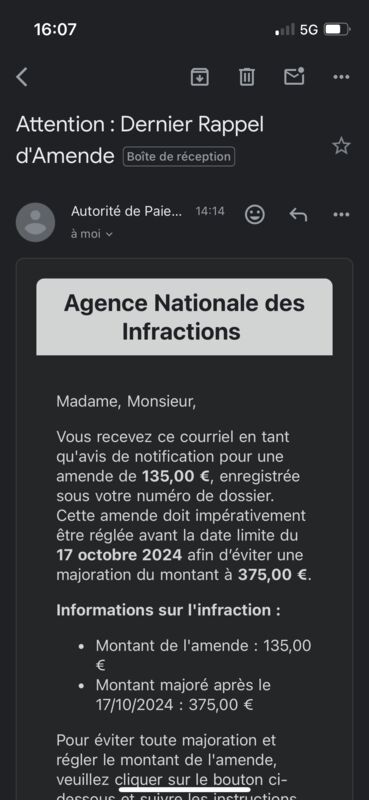The height and width of the screenshot is (800, 369).
Task: Tap the 14:14 message timestamp
Action: point(210,211)
